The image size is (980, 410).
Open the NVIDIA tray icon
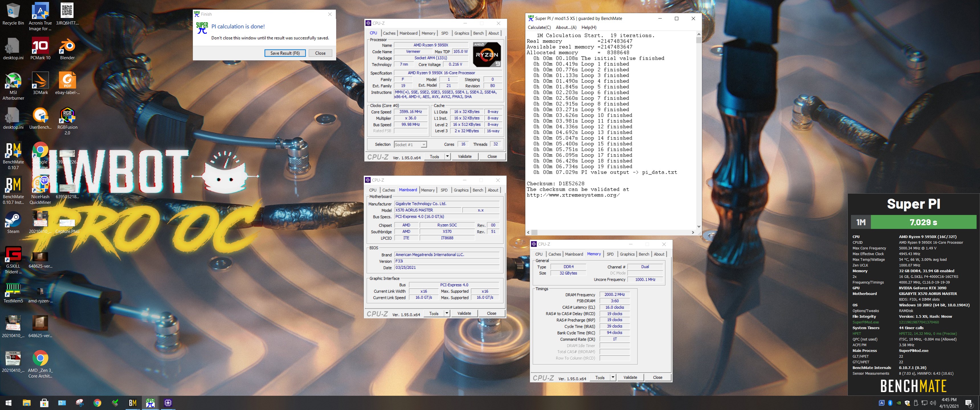click(x=899, y=403)
